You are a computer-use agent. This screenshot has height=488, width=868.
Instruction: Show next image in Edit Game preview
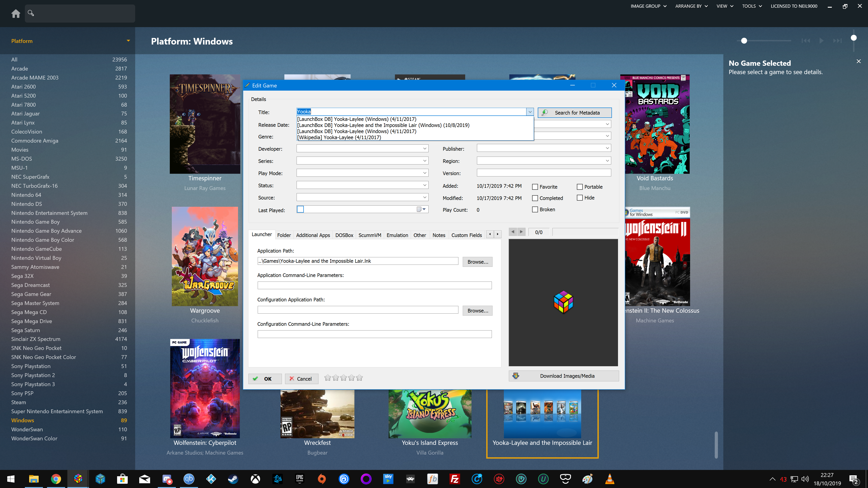tap(521, 232)
